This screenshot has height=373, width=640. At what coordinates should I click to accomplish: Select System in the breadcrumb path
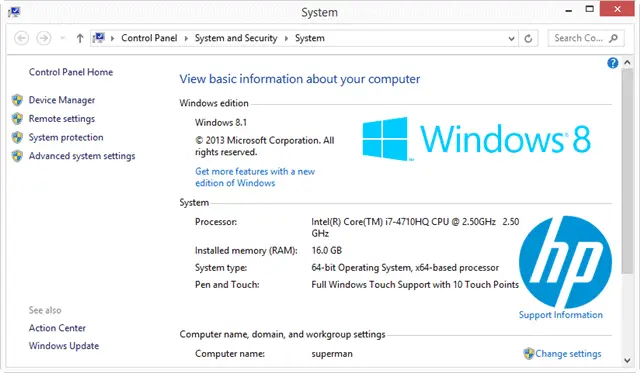tap(309, 38)
